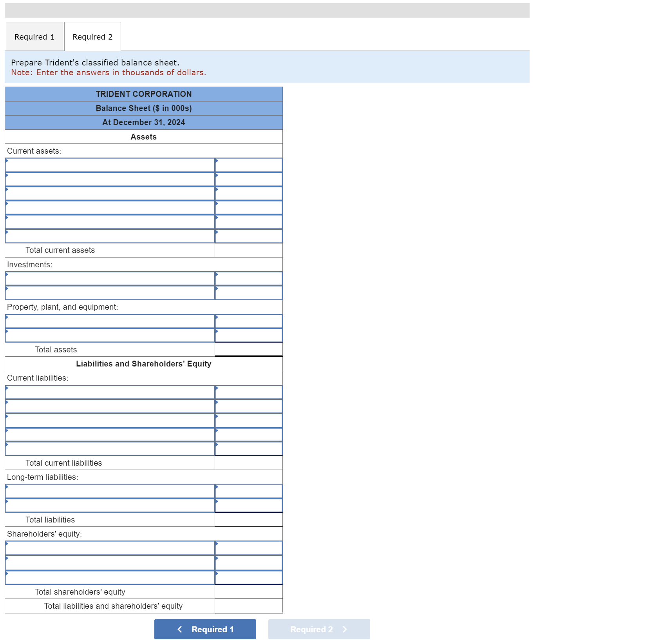Image resolution: width=671 pixels, height=644 pixels.
Task: Click the Total liabilities and shareholders' equity field
Action: pos(248,606)
